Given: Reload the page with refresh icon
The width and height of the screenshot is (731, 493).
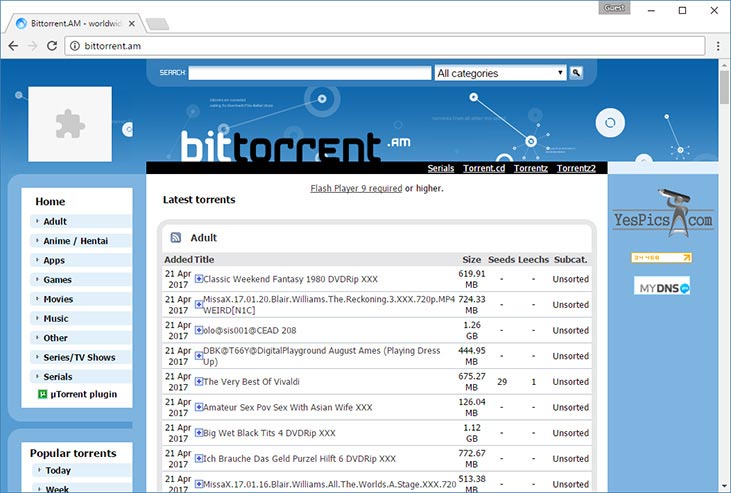Looking at the screenshot, I should coord(52,46).
